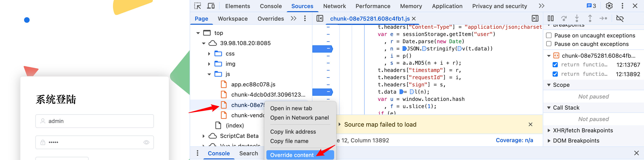Click the app.ec88c078.js file icon
Image resolution: width=644 pixels, height=160 pixels.
click(224, 84)
